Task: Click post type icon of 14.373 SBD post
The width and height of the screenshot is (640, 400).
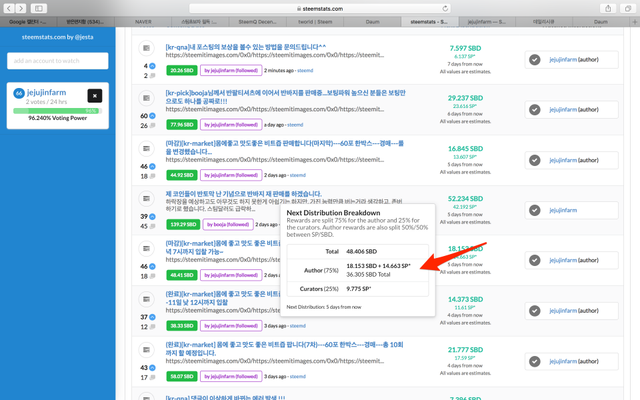Action: point(147,299)
